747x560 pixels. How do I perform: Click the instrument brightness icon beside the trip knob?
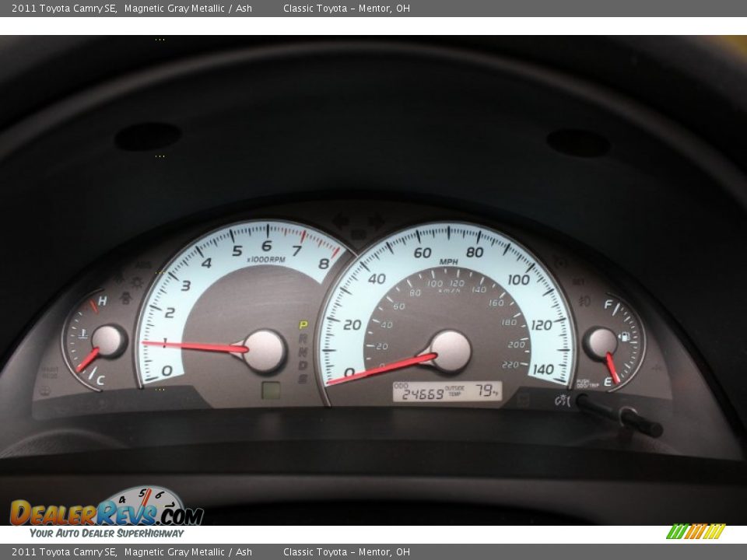(563, 401)
